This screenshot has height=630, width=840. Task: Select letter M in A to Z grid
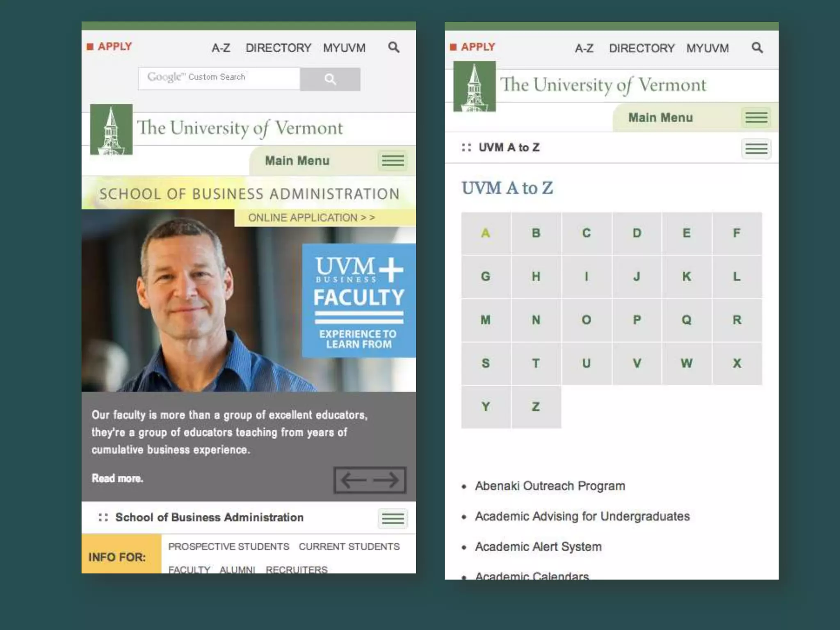[486, 320]
